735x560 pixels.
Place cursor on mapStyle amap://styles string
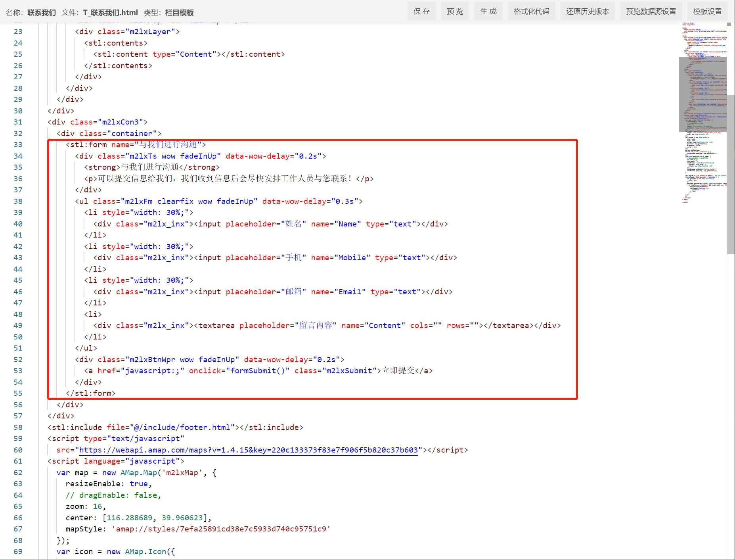[221, 529]
